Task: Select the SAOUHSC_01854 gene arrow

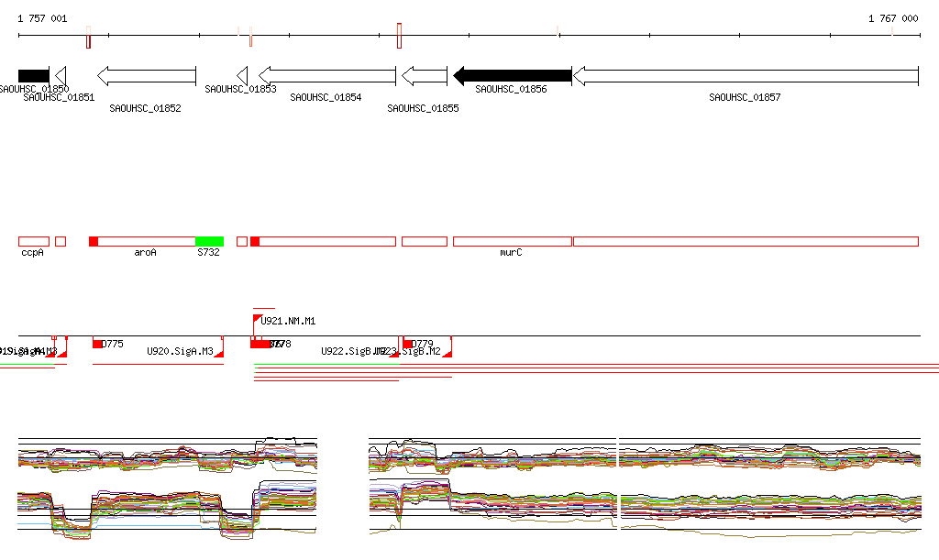Action: (x=327, y=76)
